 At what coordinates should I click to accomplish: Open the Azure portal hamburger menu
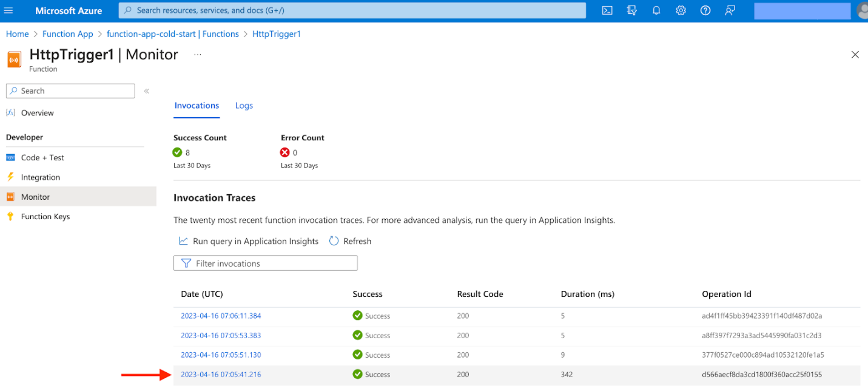[8, 10]
